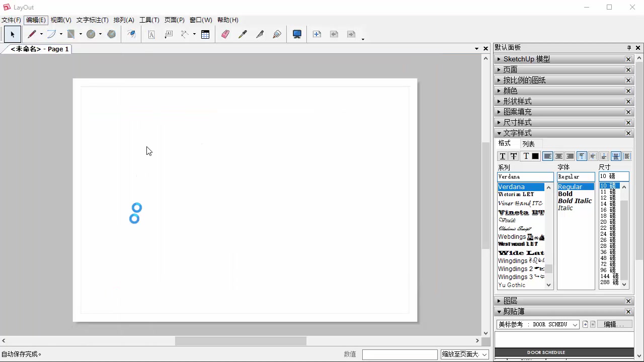This screenshot has width=644, height=362.
Task: Select Wide Latin font family
Action: tap(521, 253)
